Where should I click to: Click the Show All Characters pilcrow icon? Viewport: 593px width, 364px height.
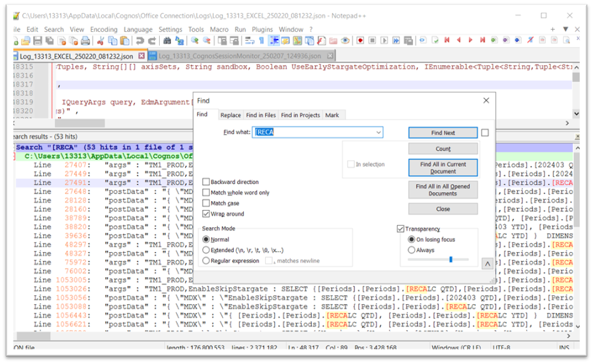pyautogui.click(x=261, y=41)
